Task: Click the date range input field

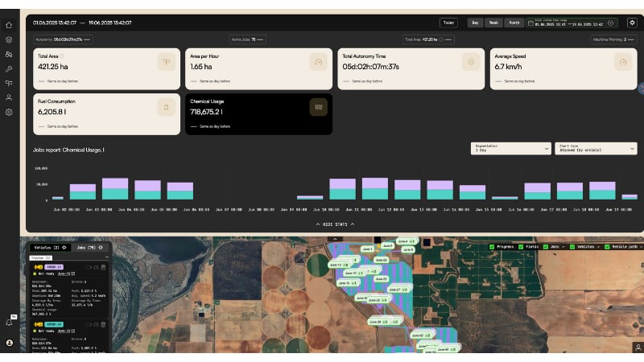Action: tap(572, 23)
